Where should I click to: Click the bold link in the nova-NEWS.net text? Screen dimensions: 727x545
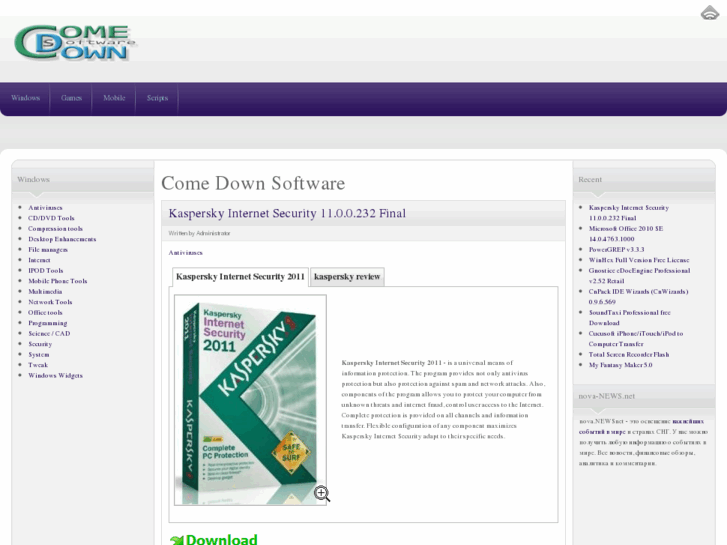tap(641, 427)
